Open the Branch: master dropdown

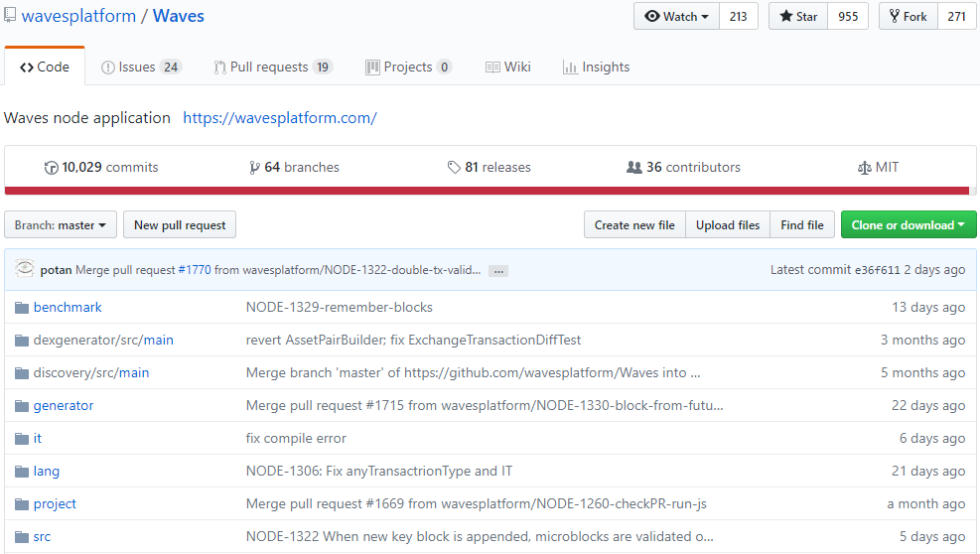61,224
